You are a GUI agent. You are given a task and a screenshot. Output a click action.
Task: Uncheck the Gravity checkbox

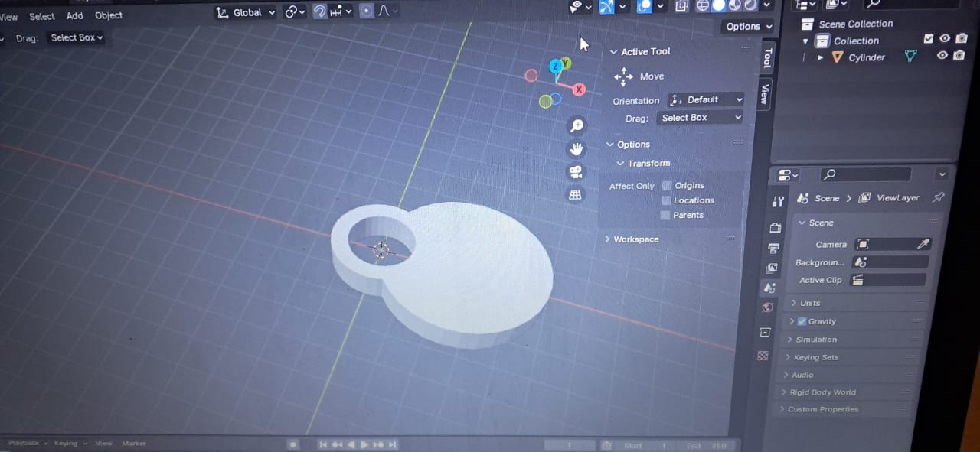click(x=802, y=321)
